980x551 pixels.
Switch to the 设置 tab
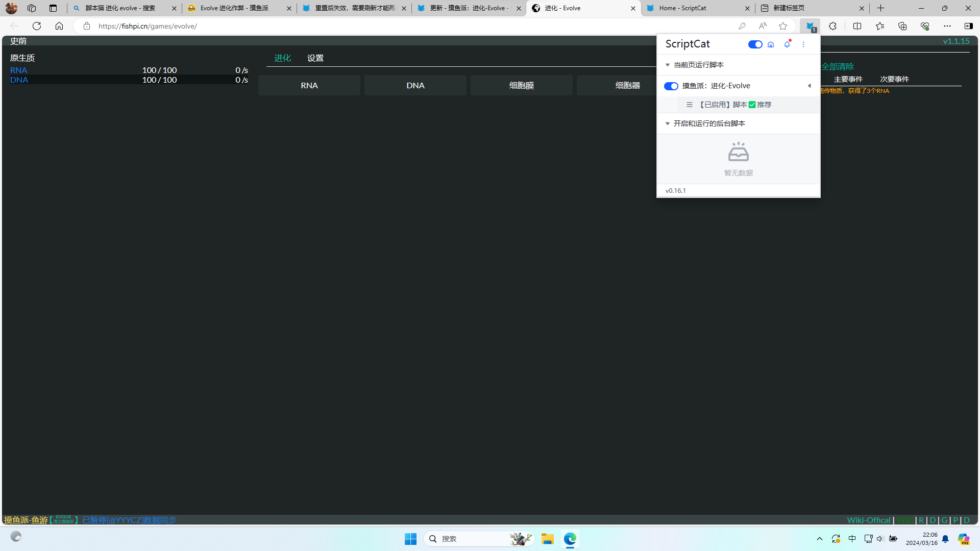pyautogui.click(x=315, y=58)
